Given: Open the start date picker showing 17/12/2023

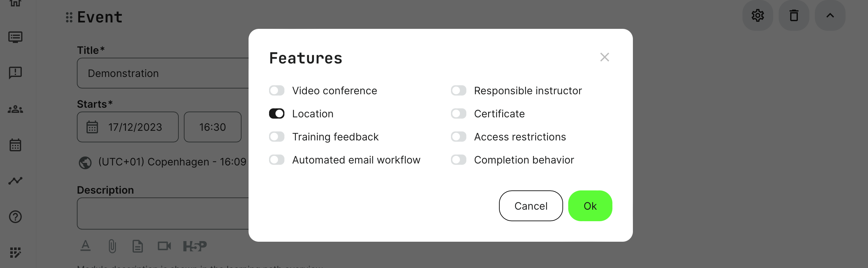Looking at the screenshot, I should tap(128, 127).
